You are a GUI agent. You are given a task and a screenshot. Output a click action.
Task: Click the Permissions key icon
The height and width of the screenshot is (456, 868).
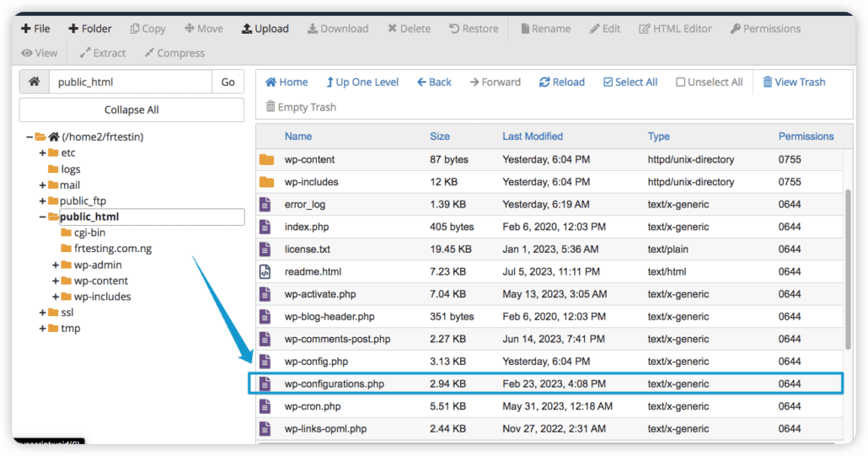(735, 29)
